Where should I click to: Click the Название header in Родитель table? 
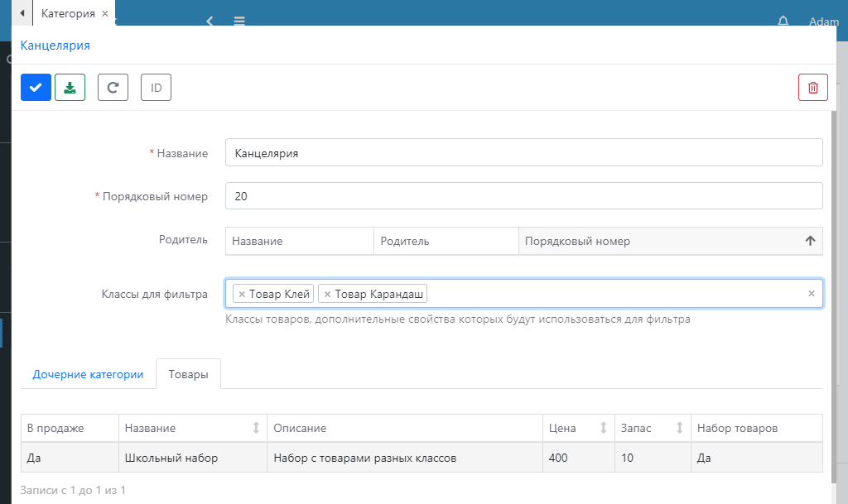click(x=300, y=241)
